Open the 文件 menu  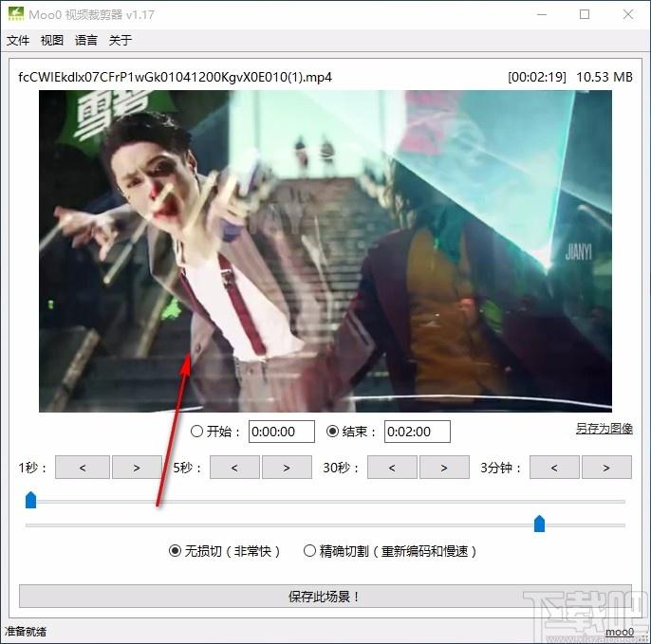[x=18, y=40]
